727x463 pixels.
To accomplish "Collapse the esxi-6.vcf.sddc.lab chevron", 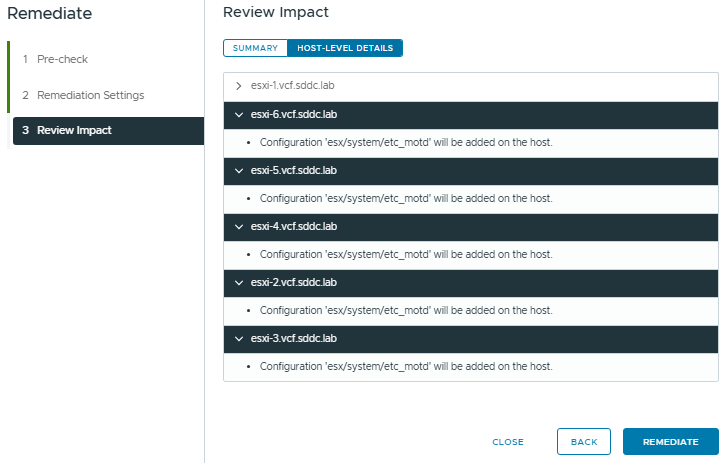I will tap(238, 114).
